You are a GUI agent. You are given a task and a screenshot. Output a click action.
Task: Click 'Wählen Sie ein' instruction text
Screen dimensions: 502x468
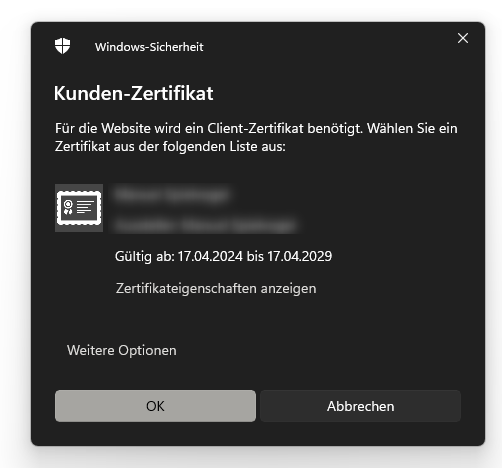click(412, 128)
